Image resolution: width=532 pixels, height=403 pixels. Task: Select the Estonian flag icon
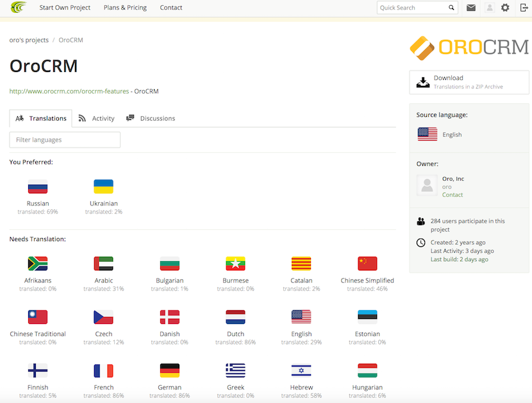[367, 317]
